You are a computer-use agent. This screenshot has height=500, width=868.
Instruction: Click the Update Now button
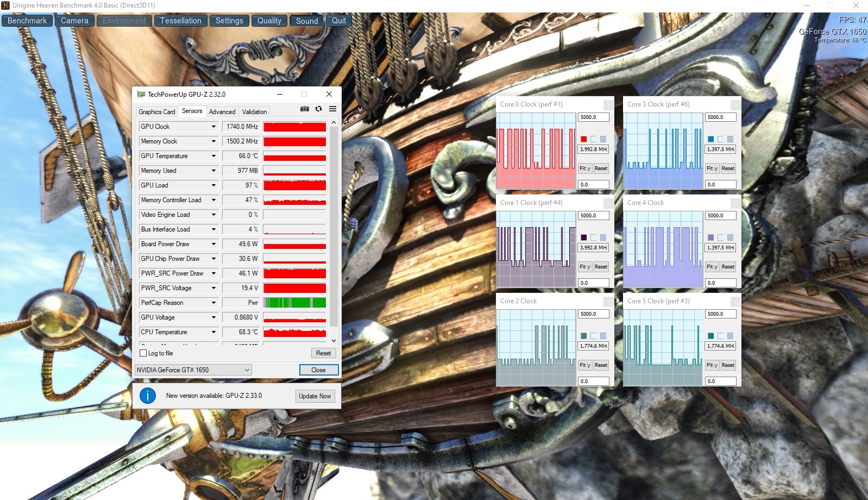point(315,396)
